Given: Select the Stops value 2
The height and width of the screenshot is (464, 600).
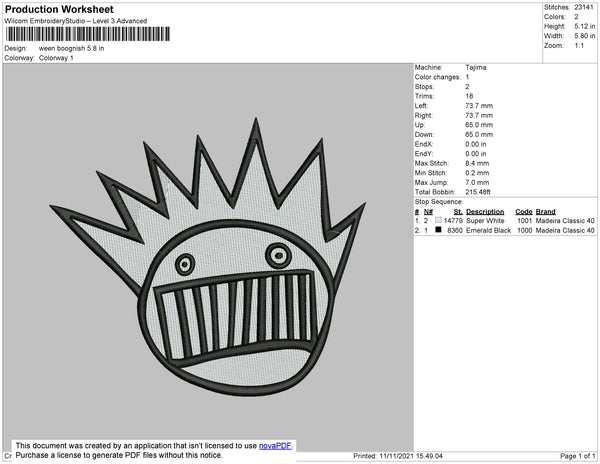Looking at the screenshot, I should click(467, 86).
